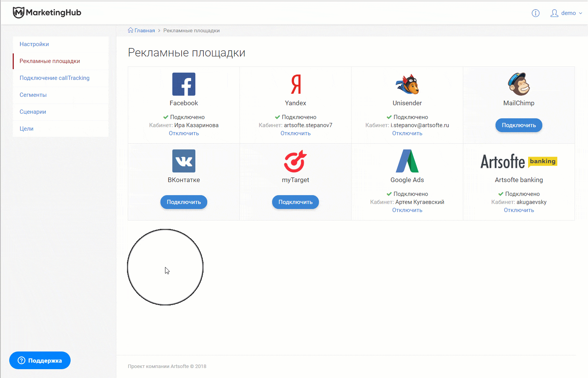Go to Главная breadcrumb link
This screenshot has height=378, width=588.
pyautogui.click(x=145, y=30)
